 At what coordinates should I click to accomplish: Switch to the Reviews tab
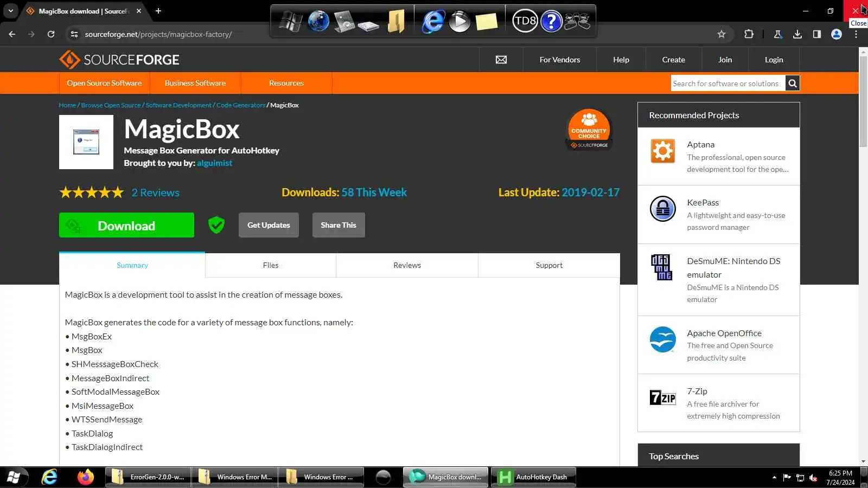tap(407, 265)
